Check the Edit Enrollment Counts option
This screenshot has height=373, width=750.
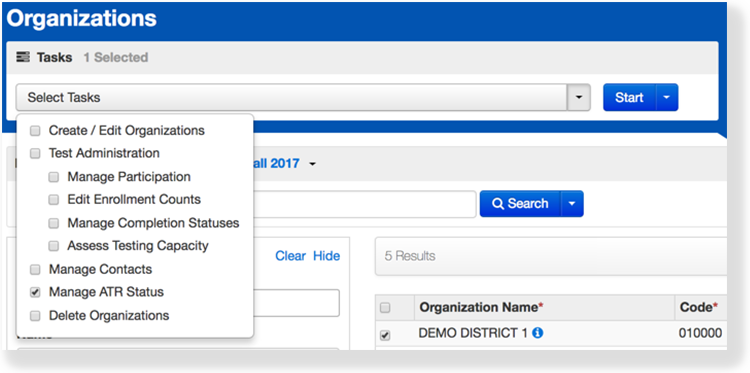pos(54,200)
